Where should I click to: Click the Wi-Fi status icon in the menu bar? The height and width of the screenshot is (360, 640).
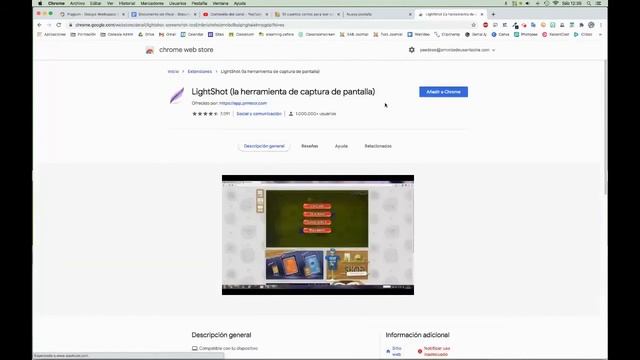pyautogui.click(x=556, y=3)
